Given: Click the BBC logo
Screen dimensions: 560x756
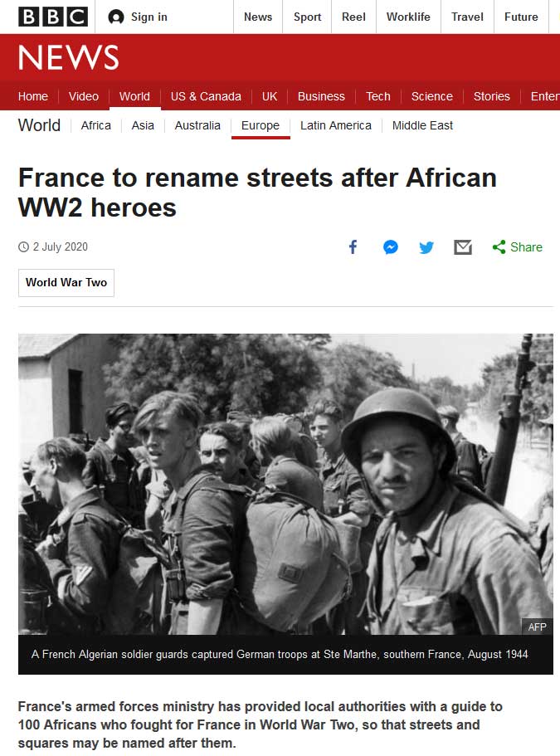Looking at the screenshot, I should point(53,17).
